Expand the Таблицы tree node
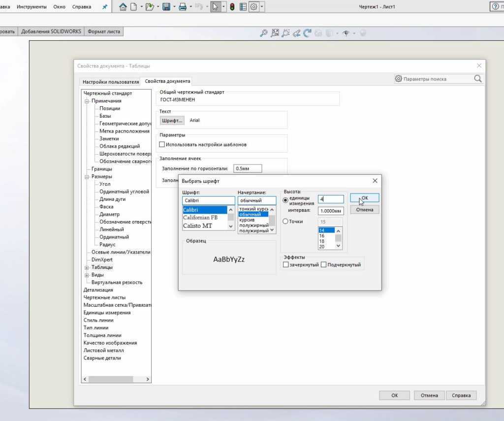This screenshot has height=421, width=504. pyautogui.click(x=87, y=267)
